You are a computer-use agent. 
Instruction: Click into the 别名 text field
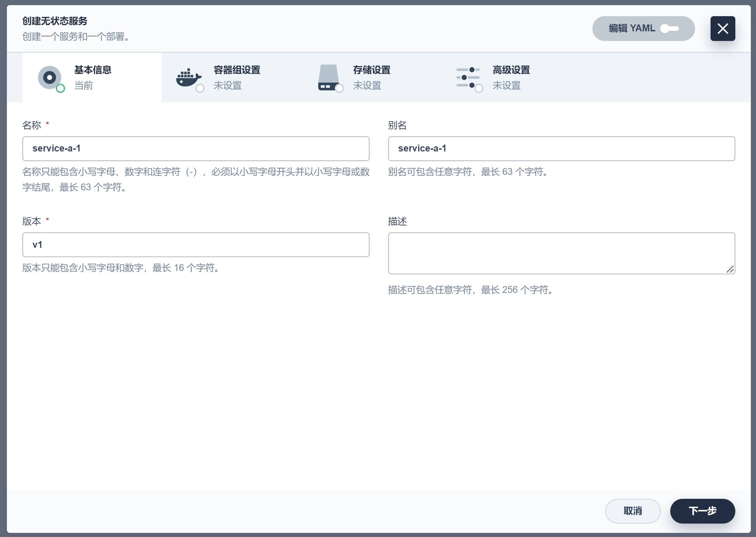coord(561,149)
